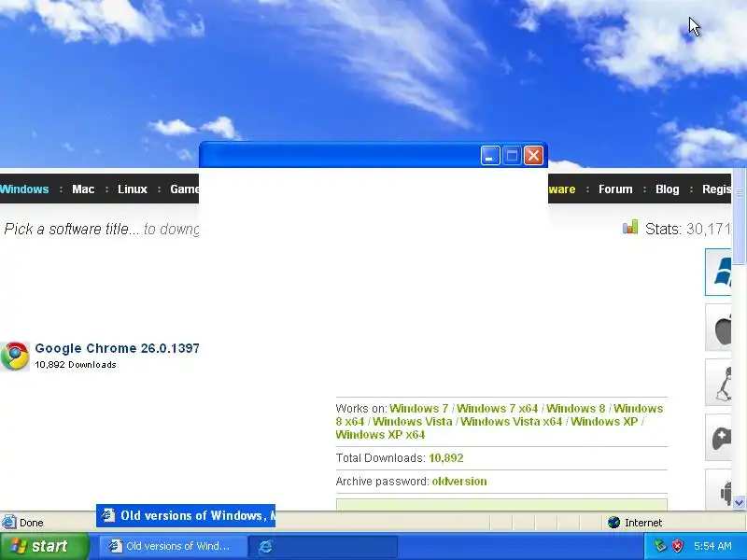Select the Linux penguin sidebar icon
Viewport: 747px width, 560px height.
point(718,383)
